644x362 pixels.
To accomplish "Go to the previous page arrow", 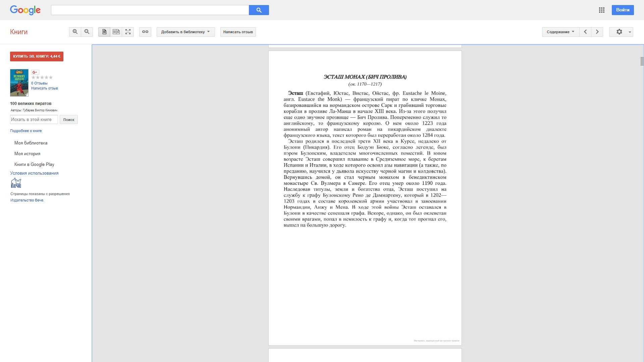I will coord(585,32).
